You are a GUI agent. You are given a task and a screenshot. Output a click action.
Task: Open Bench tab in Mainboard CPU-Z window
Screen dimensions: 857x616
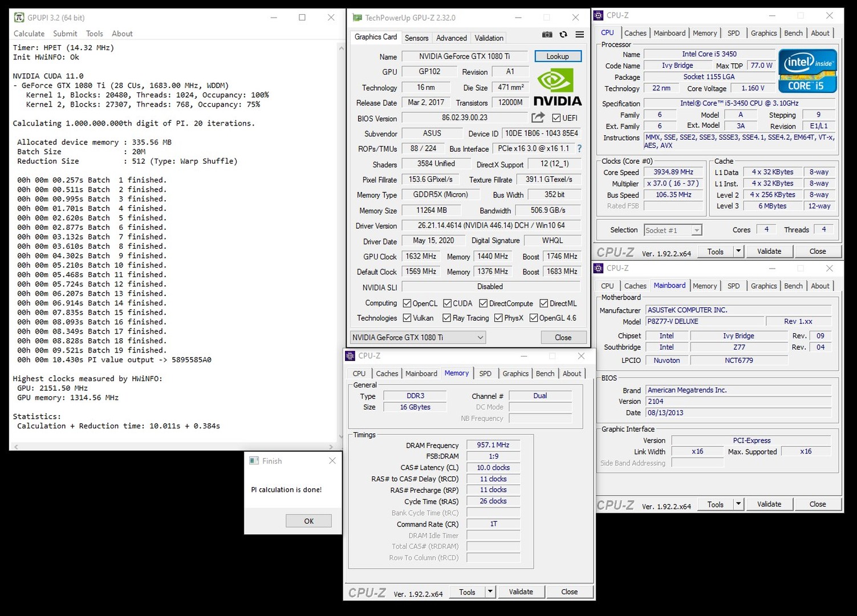tap(793, 286)
